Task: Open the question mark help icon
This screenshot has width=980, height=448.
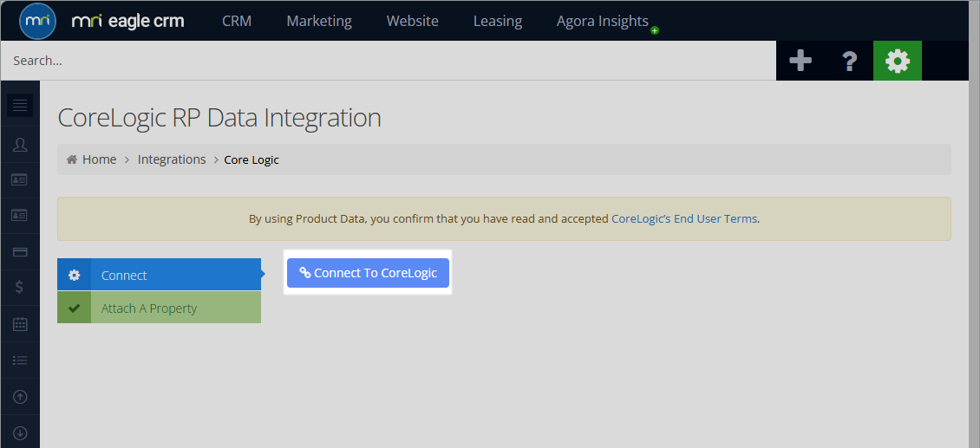Action: (x=849, y=62)
